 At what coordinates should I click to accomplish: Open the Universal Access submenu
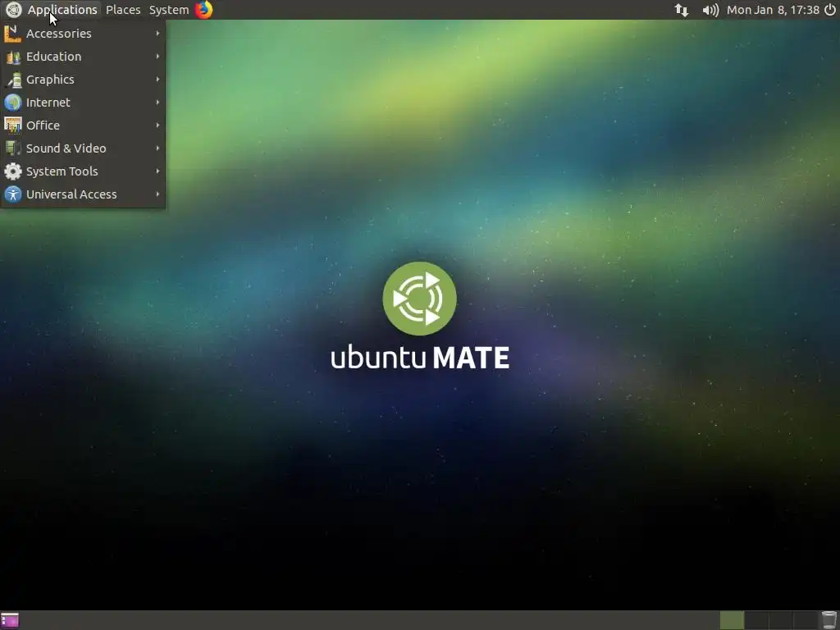click(x=83, y=194)
